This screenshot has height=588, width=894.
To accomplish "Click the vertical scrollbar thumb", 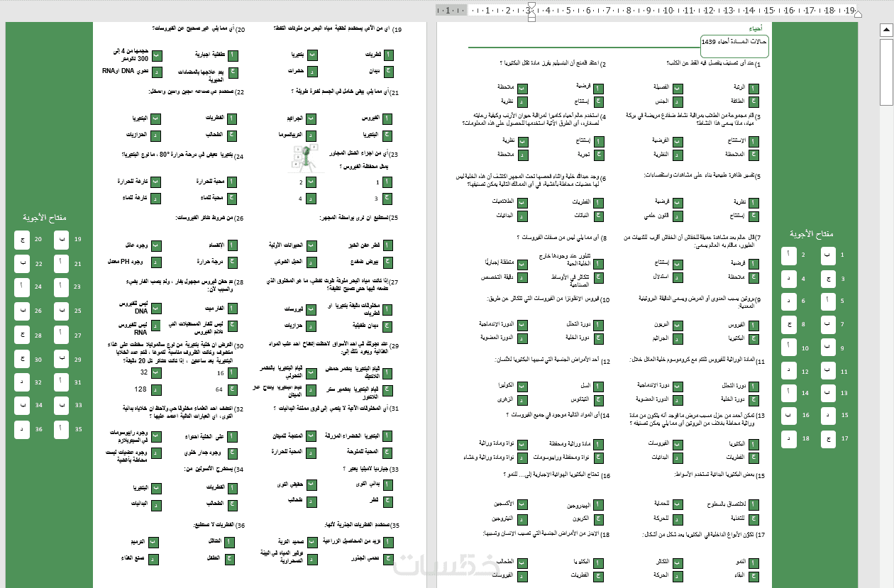I will tap(886, 71).
